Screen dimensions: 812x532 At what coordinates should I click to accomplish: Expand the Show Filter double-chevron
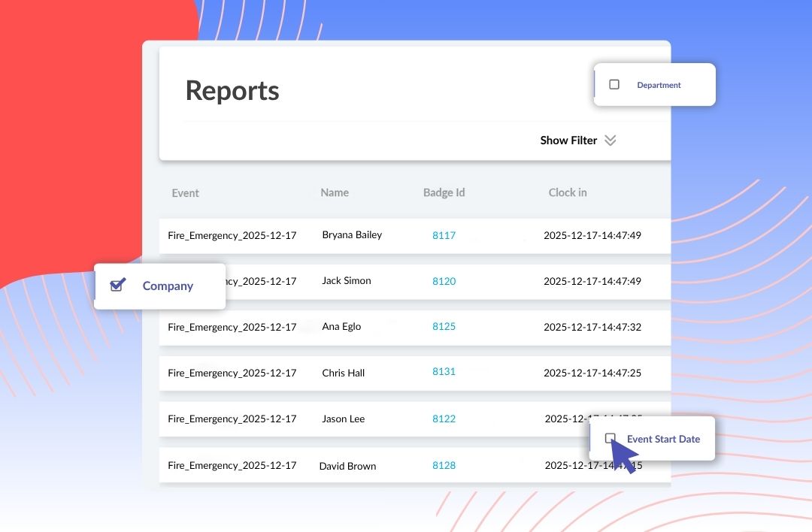(x=610, y=141)
